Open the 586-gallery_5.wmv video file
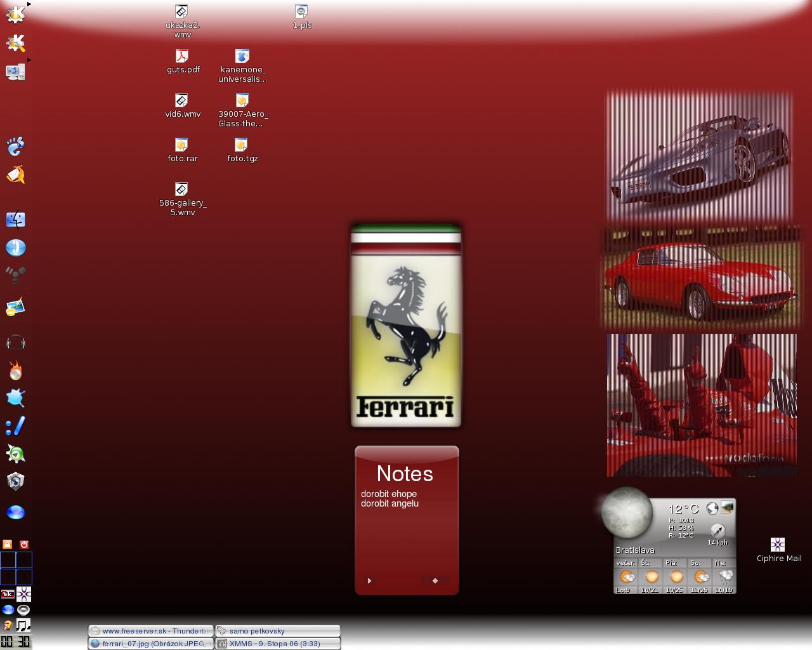This screenshot has width=812, height=650. pyautogui.click(x=183, y=199)
